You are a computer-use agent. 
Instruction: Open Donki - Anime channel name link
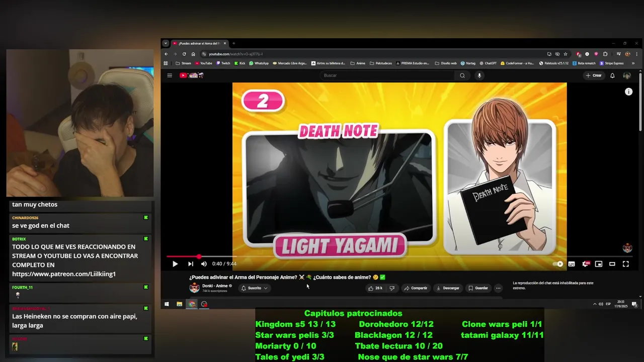[215, 286]
